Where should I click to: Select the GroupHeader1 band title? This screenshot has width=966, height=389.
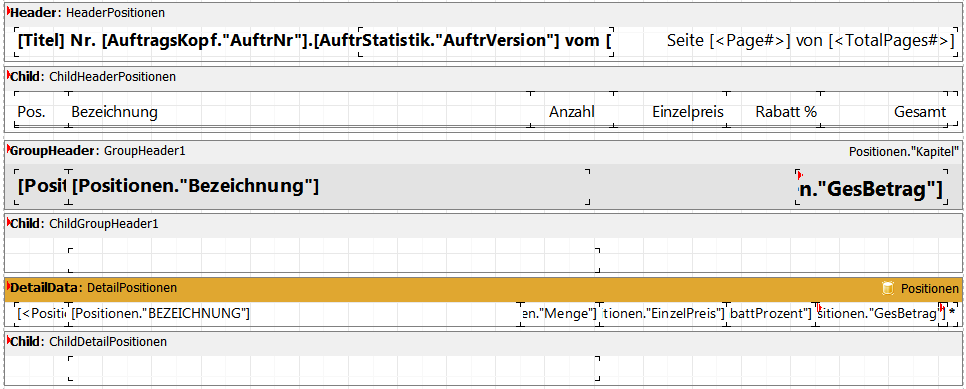point(97,151)
